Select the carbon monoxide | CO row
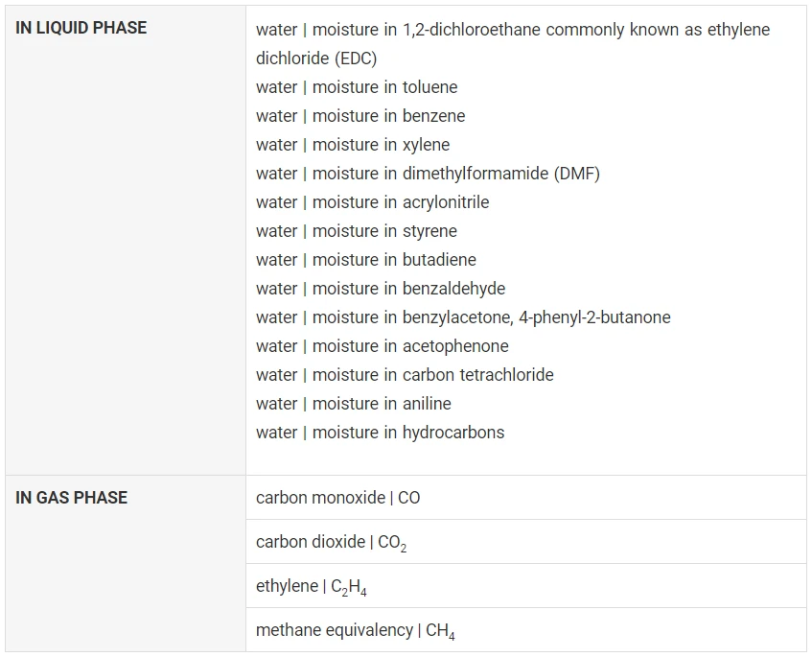Viewport: 812px width, 657px height. (526, 498)
